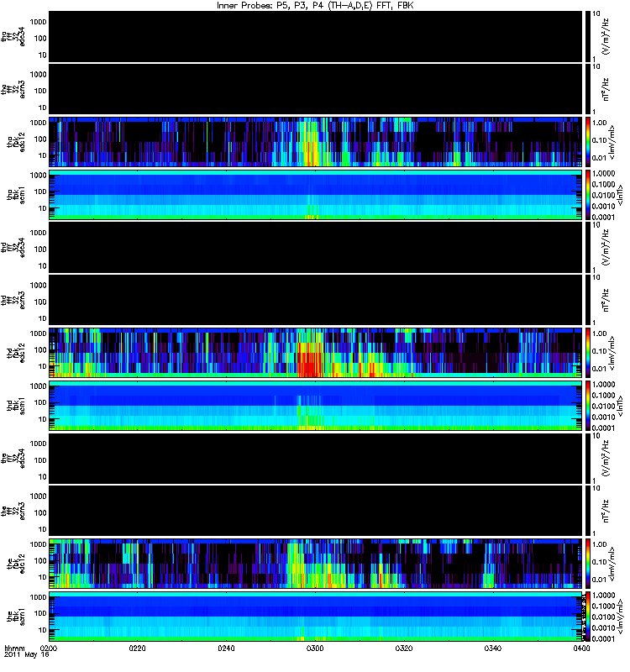Click the black color bar beside tha fff edc34
630x672 pixels.
[587, 36]
